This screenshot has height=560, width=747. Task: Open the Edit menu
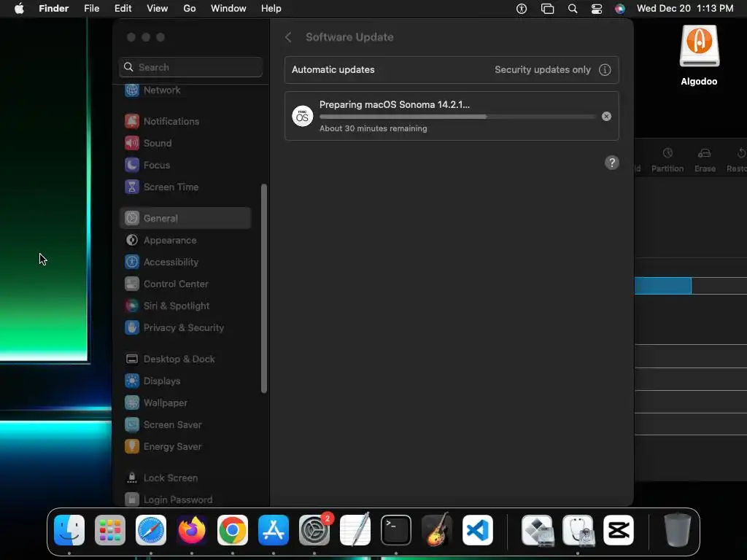[x=123, y=9]
